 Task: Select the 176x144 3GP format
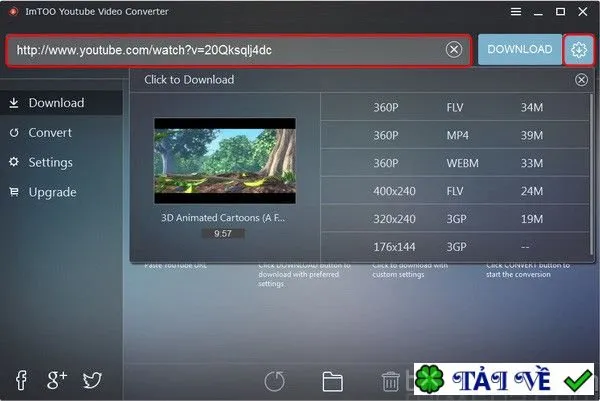pyautogui.click(x=455, y=247)
